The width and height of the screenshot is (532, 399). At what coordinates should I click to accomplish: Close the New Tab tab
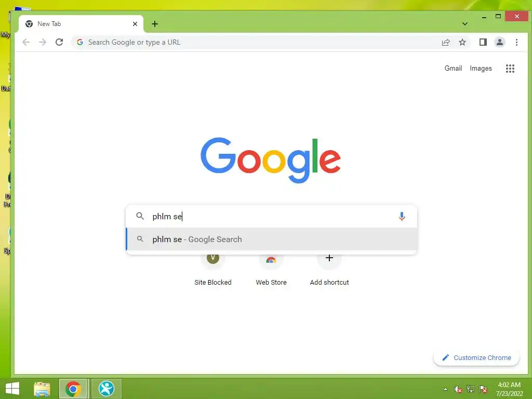coord(135,24)
